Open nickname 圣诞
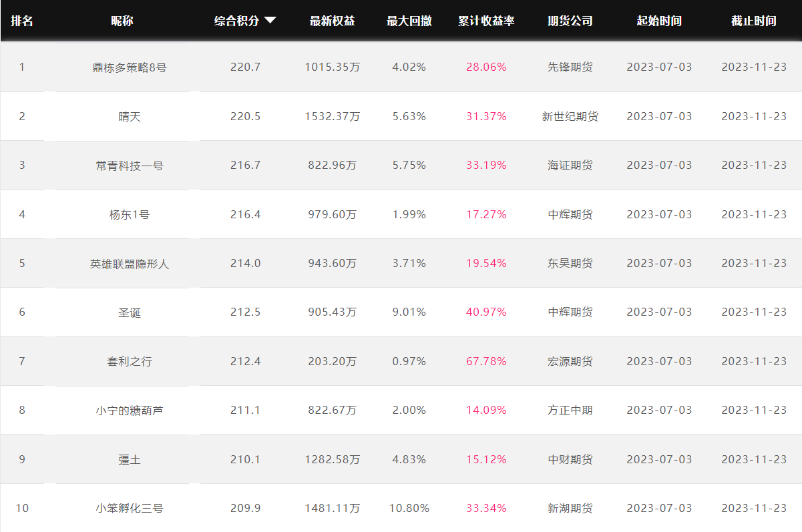This screenshot has width=802, height=532. tap(130, 312)
